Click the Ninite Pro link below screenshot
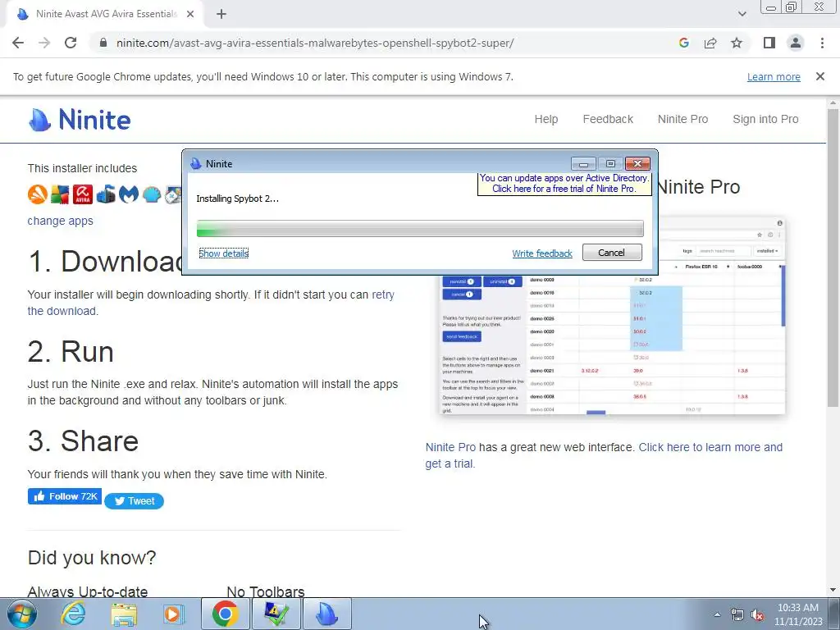The width and height of the screenshot is (840, 630). tap(450, 447)
